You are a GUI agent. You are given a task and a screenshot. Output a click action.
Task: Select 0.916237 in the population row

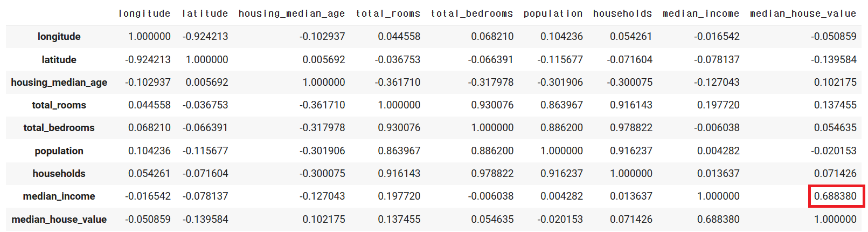(x=631, y=151)
